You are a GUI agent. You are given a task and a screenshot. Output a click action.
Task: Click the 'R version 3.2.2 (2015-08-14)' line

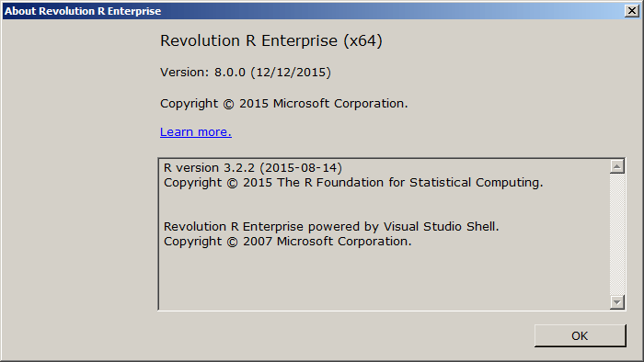pos(253,167)
